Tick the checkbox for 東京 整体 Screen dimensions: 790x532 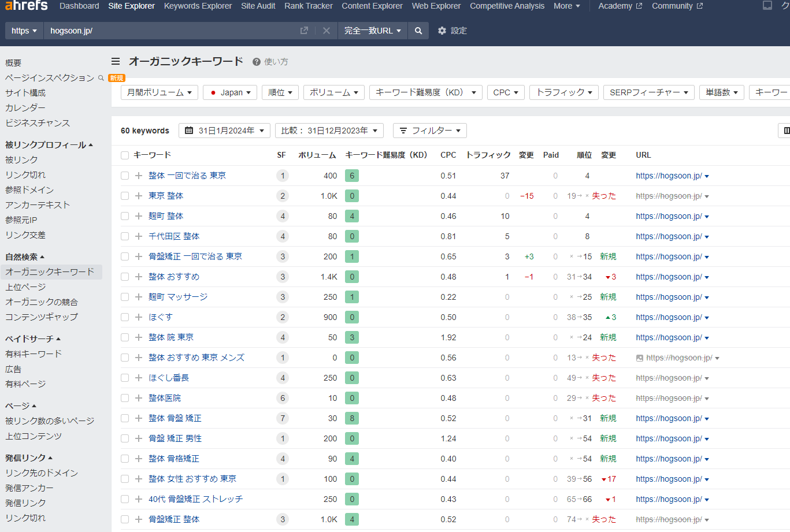(x=125, y=196)
